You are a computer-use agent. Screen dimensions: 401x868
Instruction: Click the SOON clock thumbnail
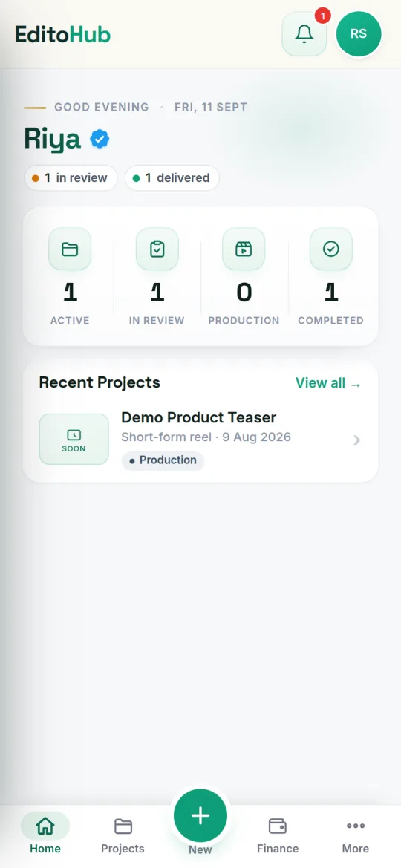[x=74, y=439]
